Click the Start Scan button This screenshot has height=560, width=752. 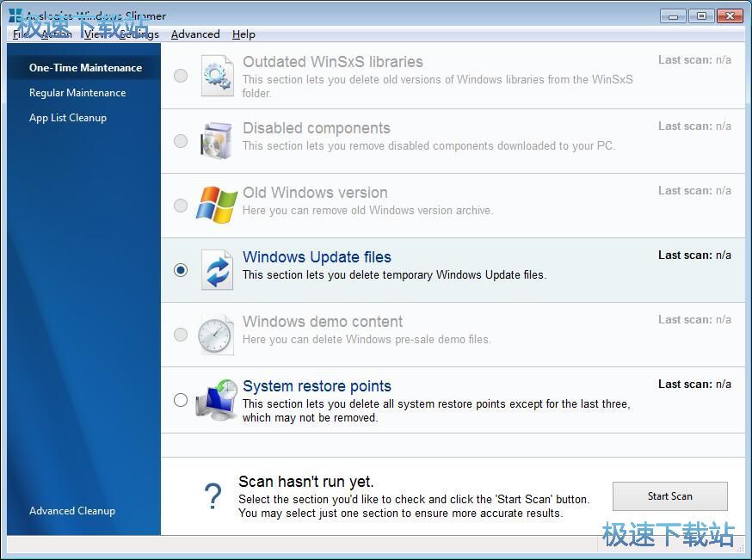670,496
